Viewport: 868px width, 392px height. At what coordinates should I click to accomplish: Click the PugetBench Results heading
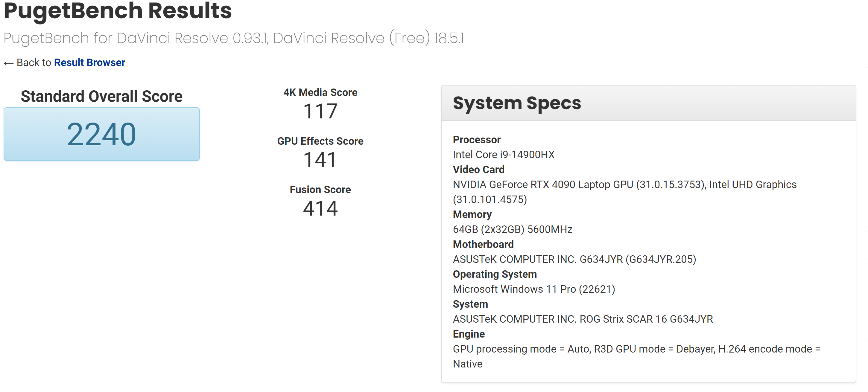pyautogui.click(x=118, y=11)
